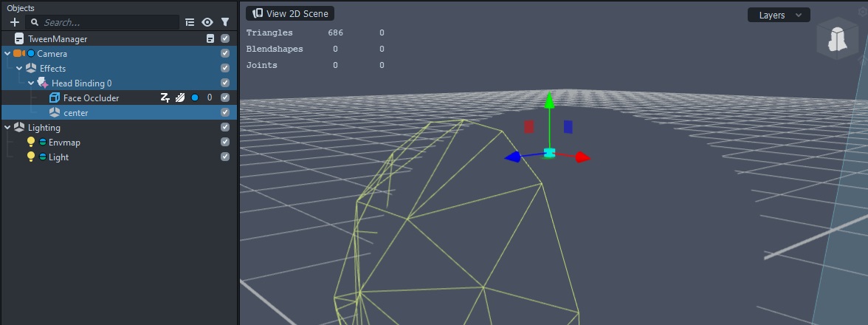Toggle the Lighting enabled checkbox
The image size is (868, 325).
coord(224,127)
